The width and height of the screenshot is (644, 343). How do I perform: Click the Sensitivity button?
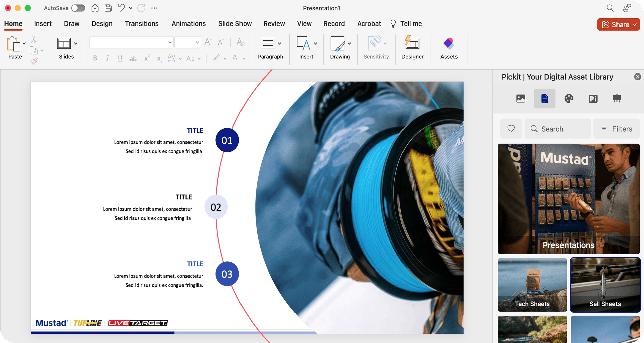(376, 48)
